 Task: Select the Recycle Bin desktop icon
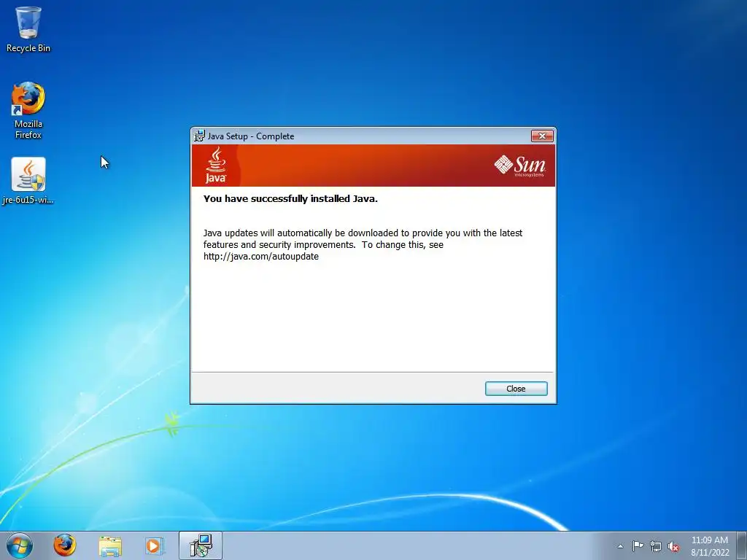[28, 29]
